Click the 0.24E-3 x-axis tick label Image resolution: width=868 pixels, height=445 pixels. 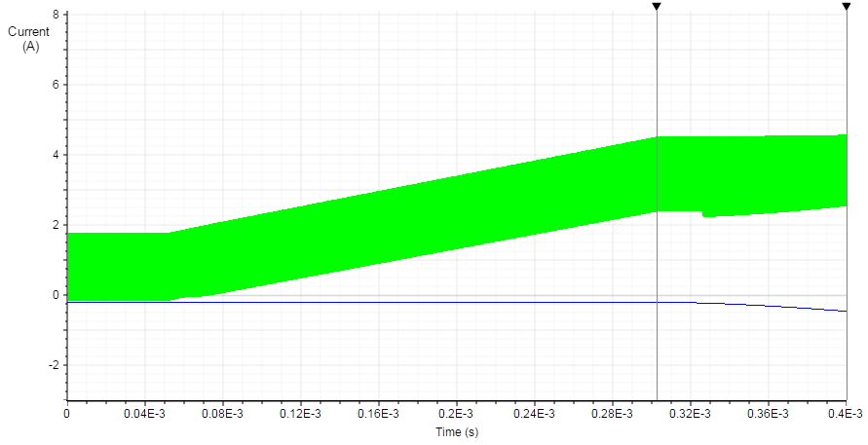click(x=535, y=414)
